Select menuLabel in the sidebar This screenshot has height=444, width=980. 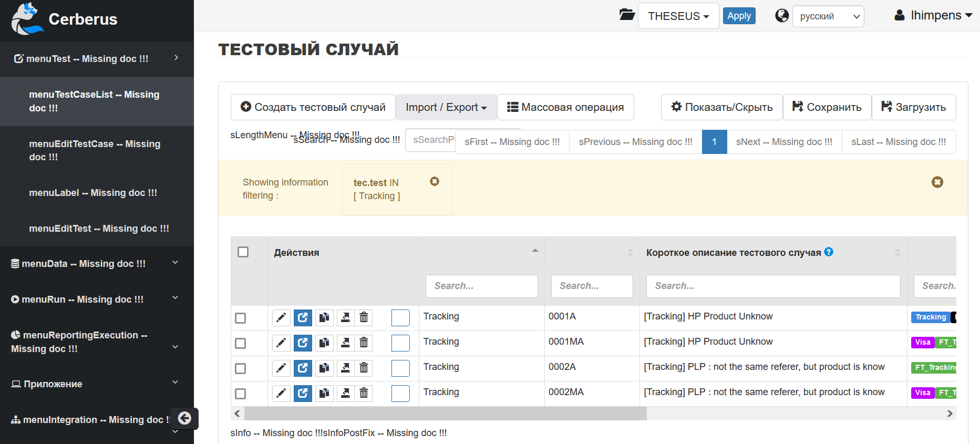[x=97, y=193]
